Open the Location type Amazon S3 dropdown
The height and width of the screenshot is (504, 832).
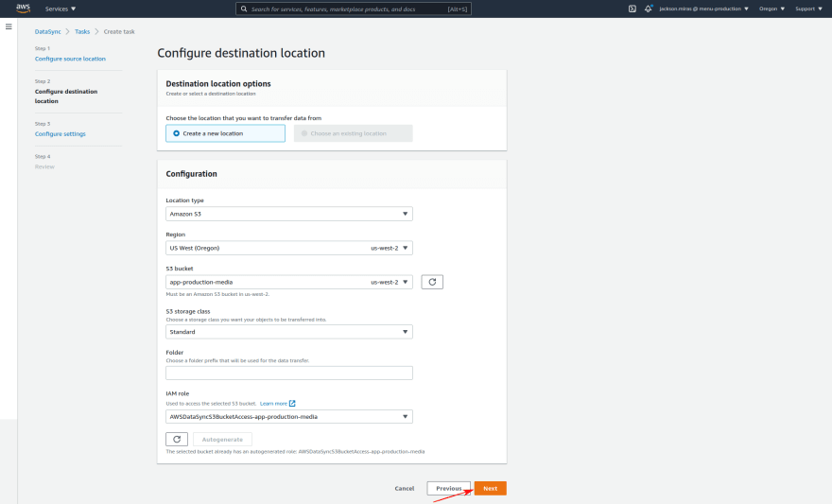289,214
